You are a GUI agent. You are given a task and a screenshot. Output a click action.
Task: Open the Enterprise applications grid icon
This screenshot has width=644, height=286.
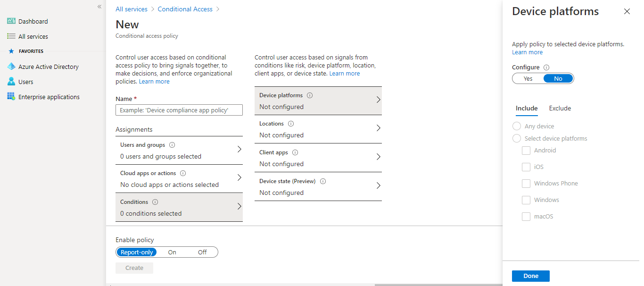(x=11, y=97)
